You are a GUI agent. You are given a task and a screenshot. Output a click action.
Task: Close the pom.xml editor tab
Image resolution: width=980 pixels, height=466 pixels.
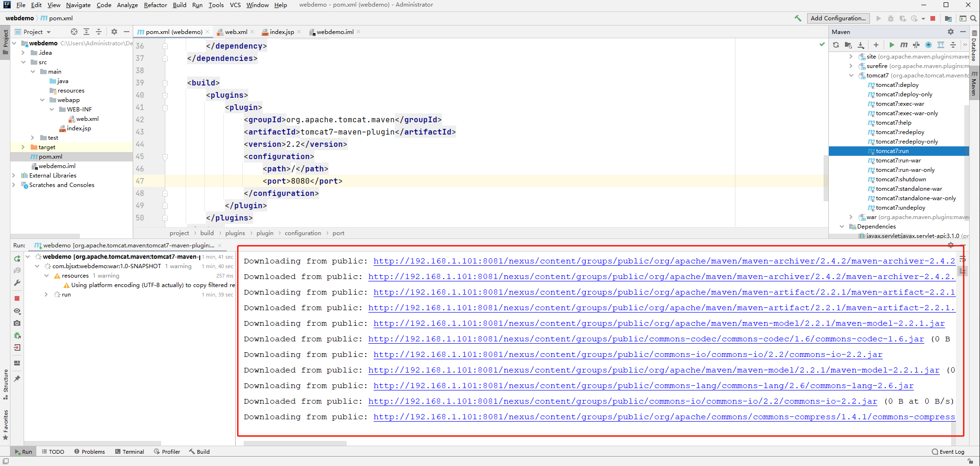pyautogui.click(x=207, y=32)
